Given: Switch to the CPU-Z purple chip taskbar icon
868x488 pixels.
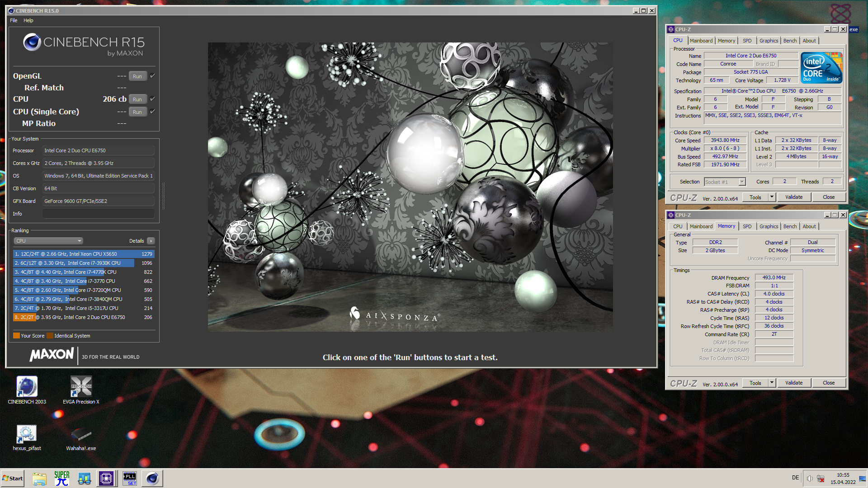Looking at the screenshot, I should 106,479.
